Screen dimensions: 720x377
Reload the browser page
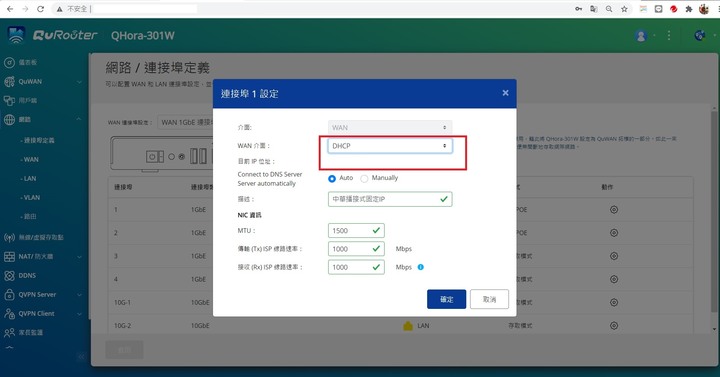40,9
